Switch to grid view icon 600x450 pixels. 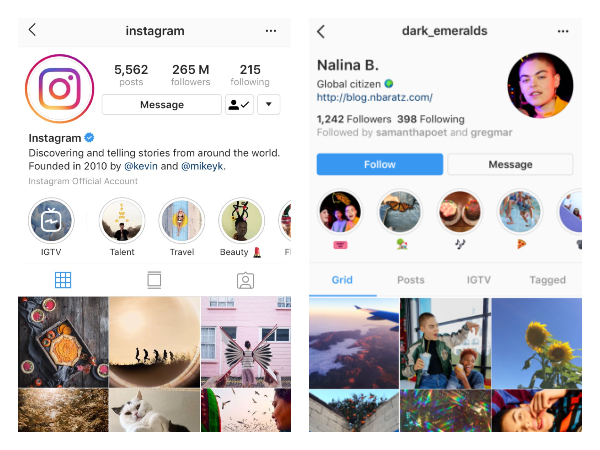click(x=63, y=280)
